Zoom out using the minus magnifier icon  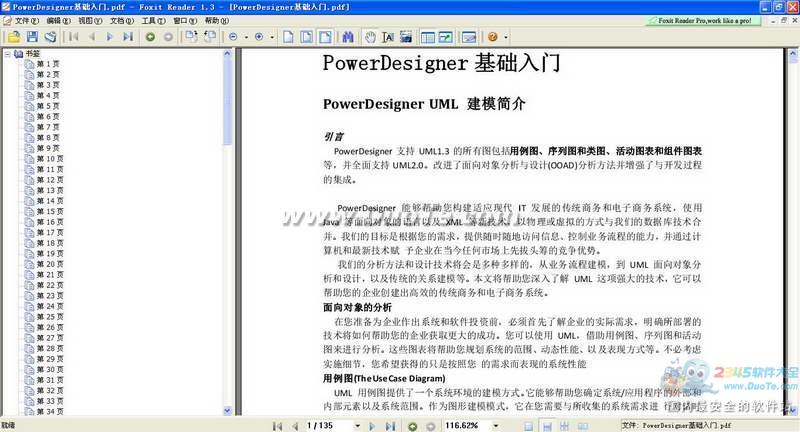(x=233, y=37)
